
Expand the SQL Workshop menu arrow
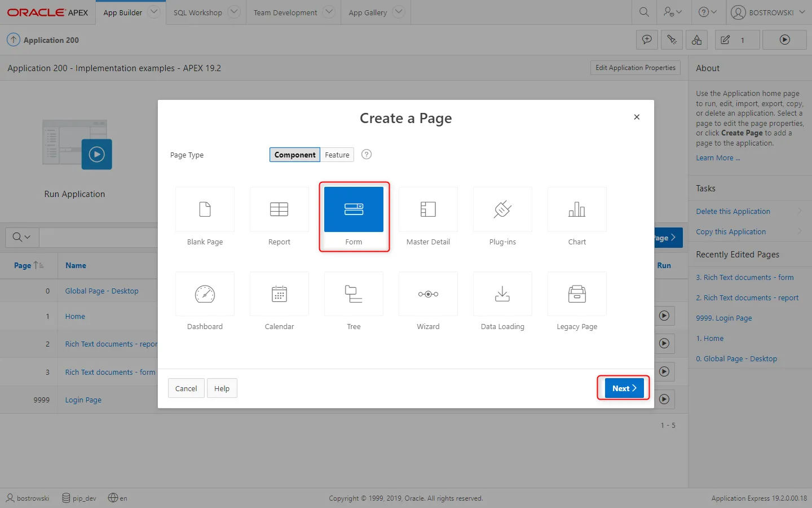(235, 12)
